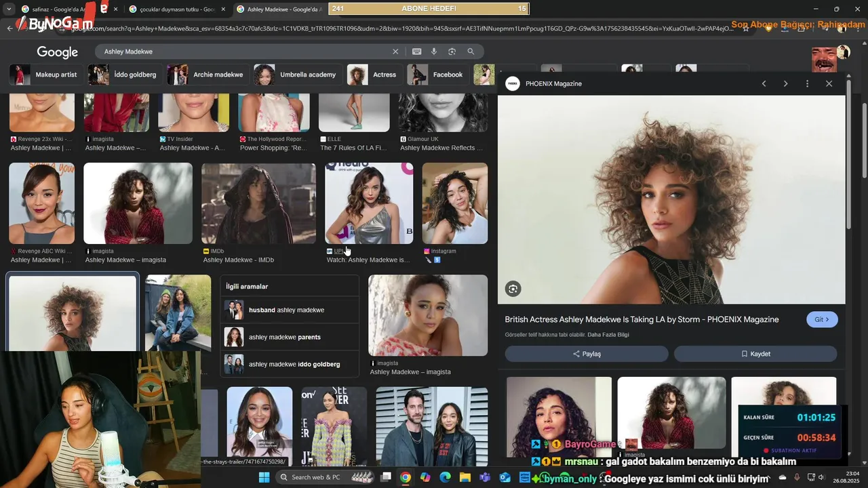Close the PHOENIX Magazine preview panel
Viewport: 868px width, 488px height.
(829, 83)
